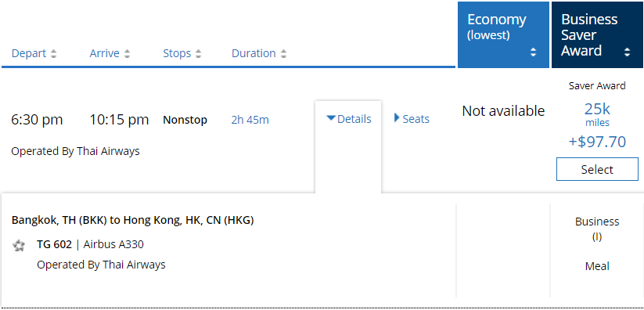Click the 25k miles price

click(x=597, y=114)
